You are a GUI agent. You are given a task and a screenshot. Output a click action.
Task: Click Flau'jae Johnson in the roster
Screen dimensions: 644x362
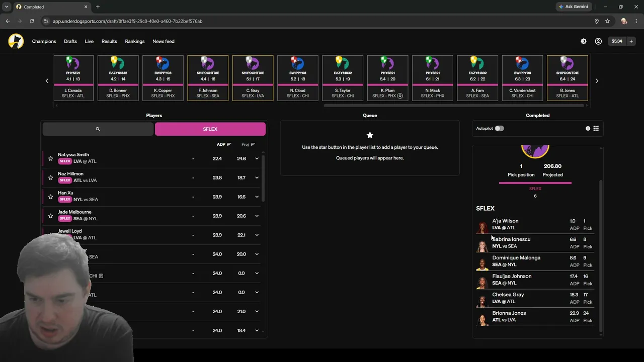tap(535, 280)
